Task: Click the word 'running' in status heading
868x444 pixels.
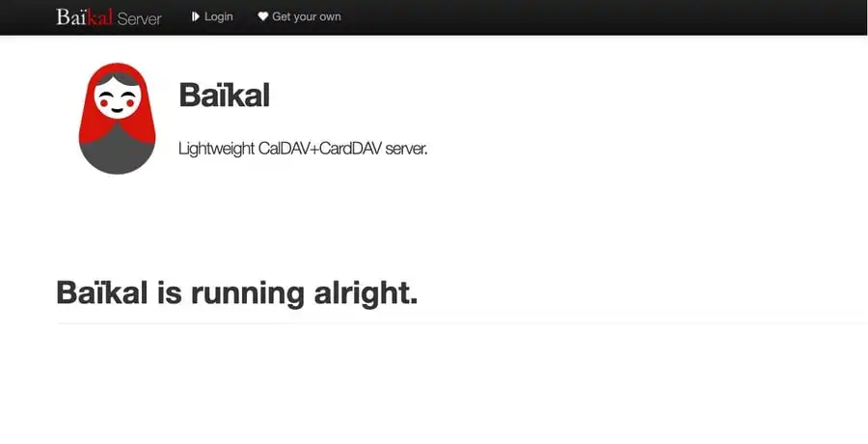Action: (x=248, y=291)
